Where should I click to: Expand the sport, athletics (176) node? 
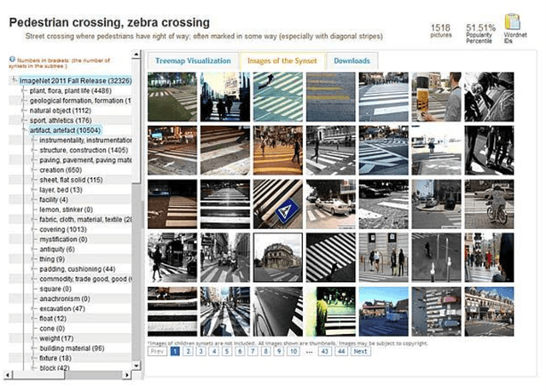pos(24,120)
